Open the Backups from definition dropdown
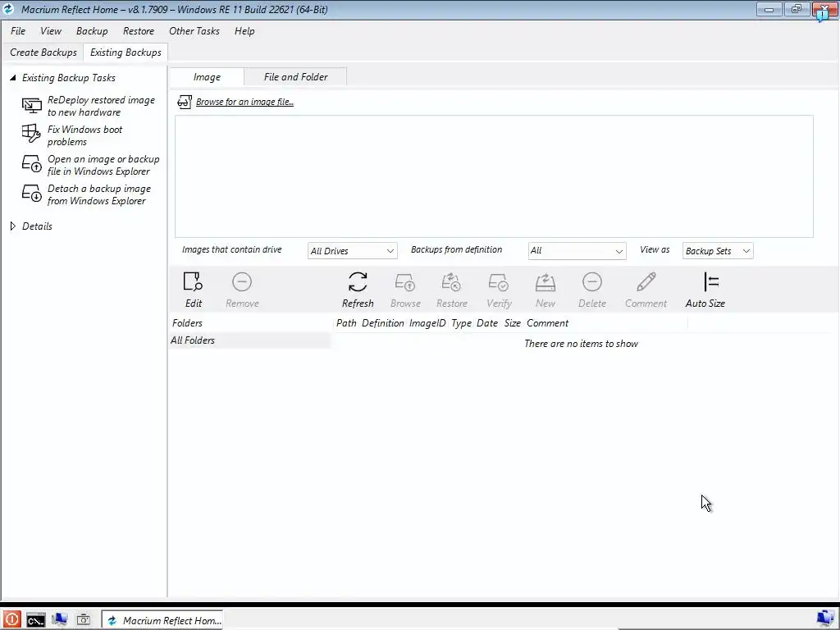 577,251
